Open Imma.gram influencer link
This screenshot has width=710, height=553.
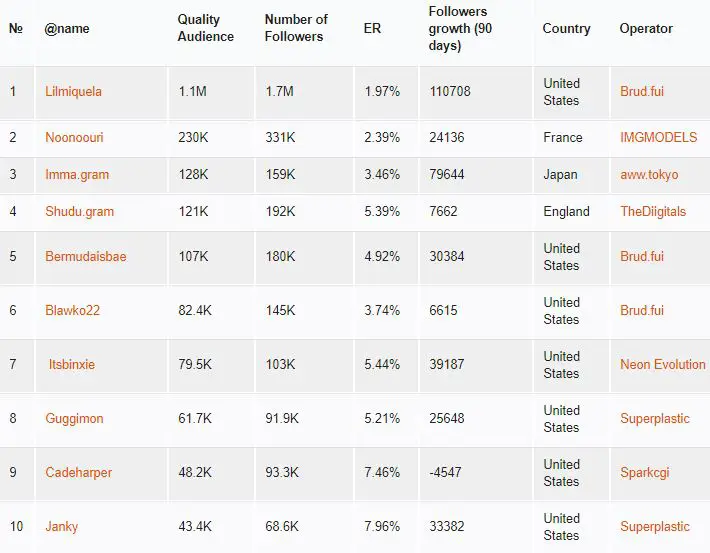point(77,175)
